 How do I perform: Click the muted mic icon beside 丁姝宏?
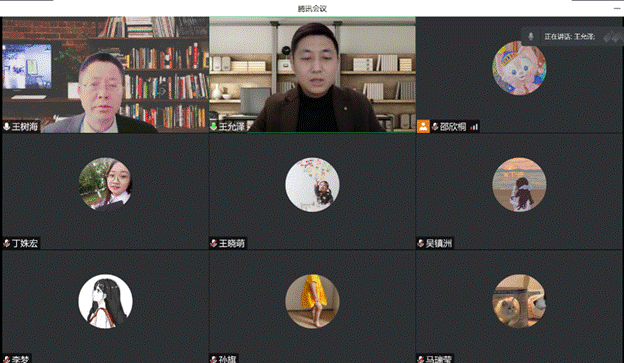(7, 243)
